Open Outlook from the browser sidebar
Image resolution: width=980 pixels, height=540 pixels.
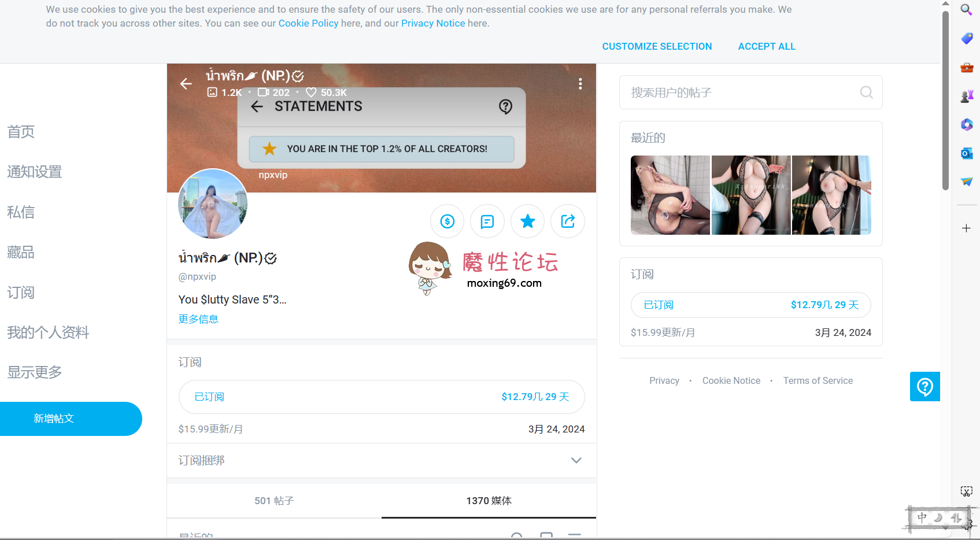[x=966, y=153]
